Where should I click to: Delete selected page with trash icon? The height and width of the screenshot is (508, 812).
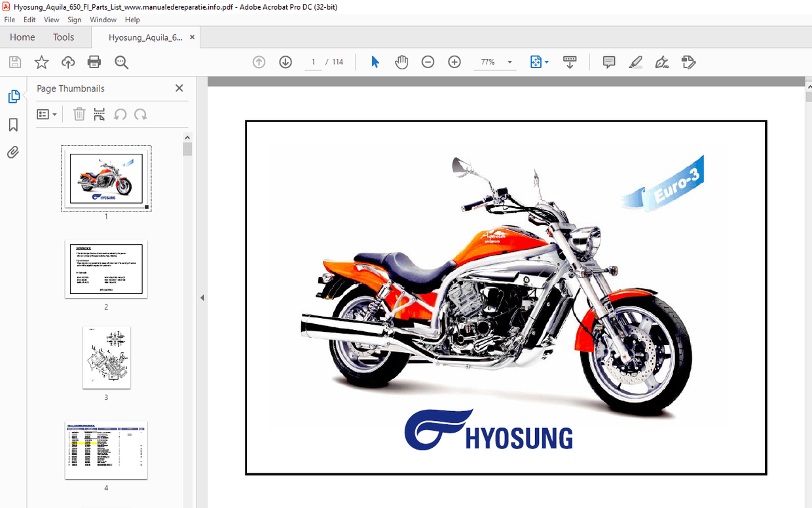click(x=79, y=114)
